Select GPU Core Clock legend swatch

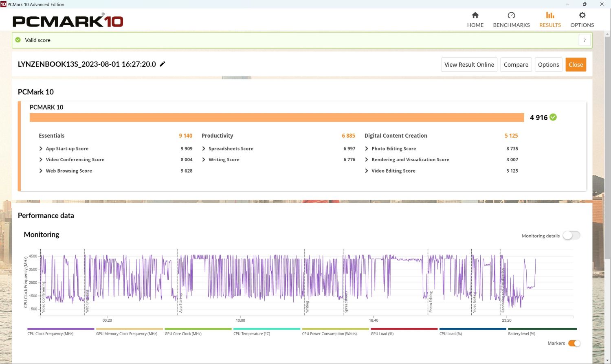coord(198,329)
